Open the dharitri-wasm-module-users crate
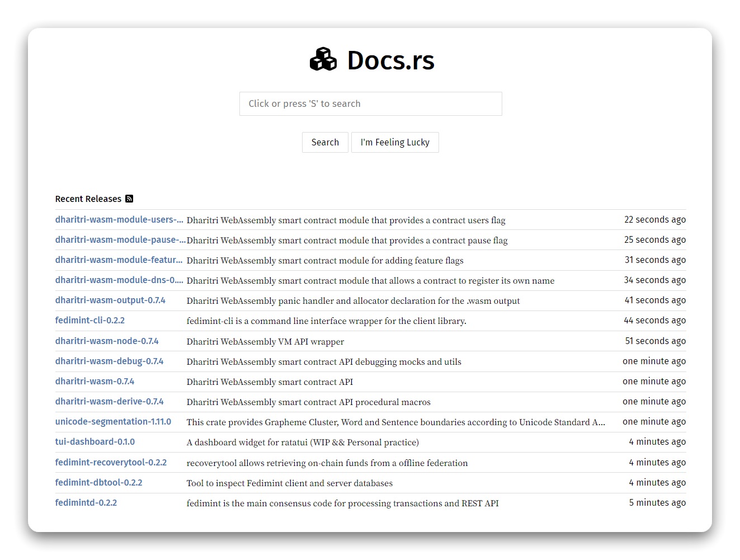The width and height of the screenshot is (740, 560). click(119, 219)
